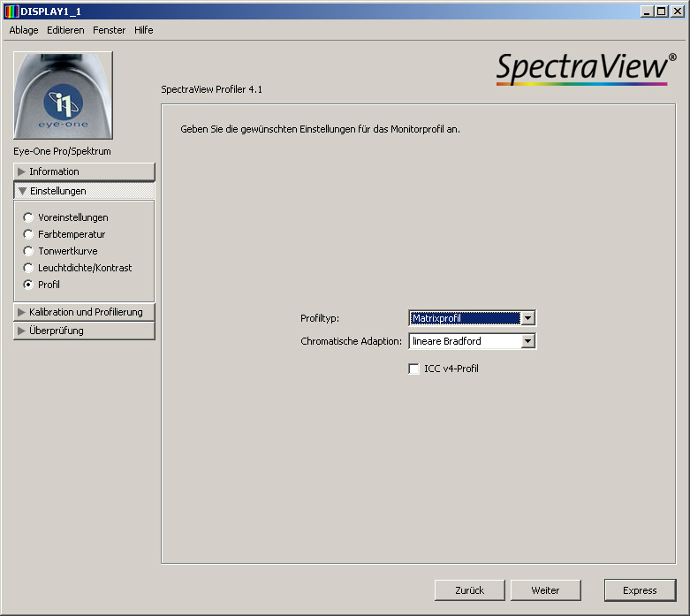Click the 'Eye-One Pro/Spektrum' device label

point(62,151)
